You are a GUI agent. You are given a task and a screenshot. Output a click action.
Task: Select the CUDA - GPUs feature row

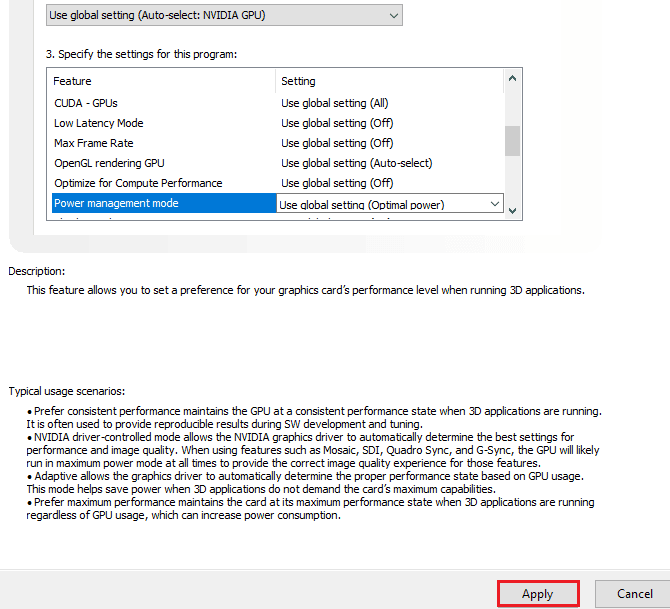278,103
